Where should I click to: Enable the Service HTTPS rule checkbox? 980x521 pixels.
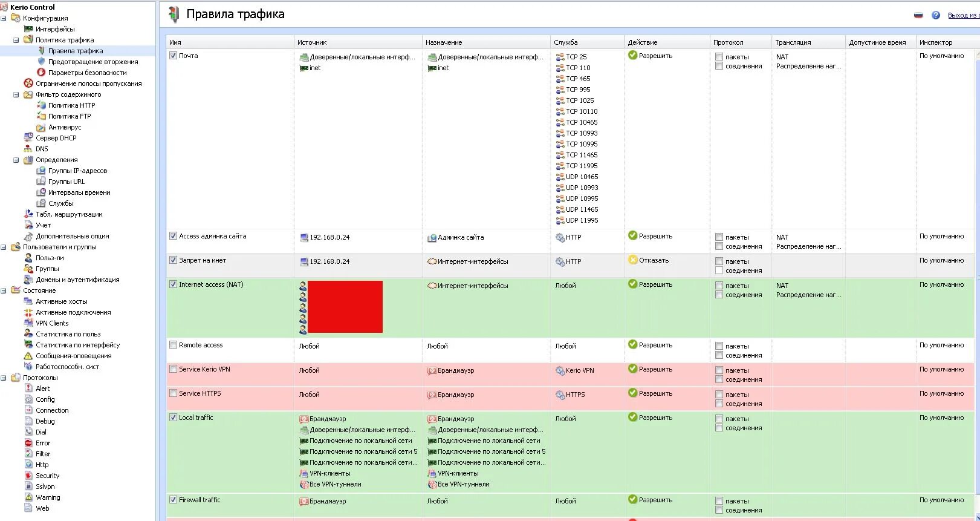pyautogui.click(x=174, y=393)
